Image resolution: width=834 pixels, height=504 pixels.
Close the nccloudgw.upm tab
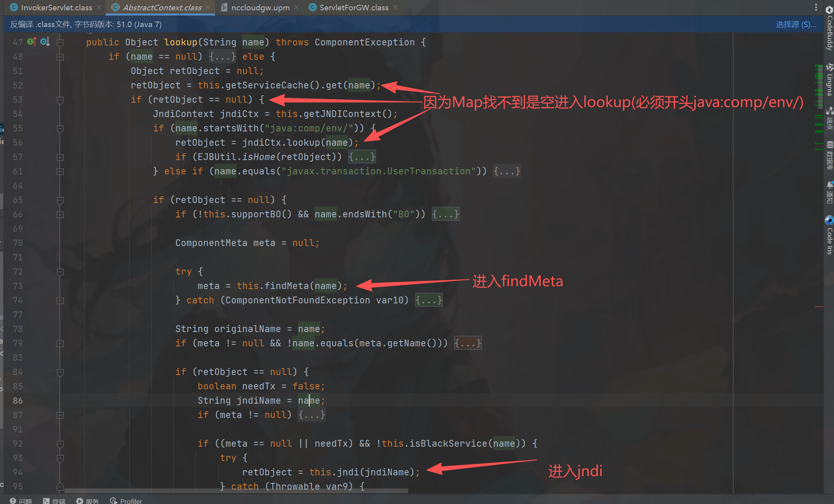296,8
